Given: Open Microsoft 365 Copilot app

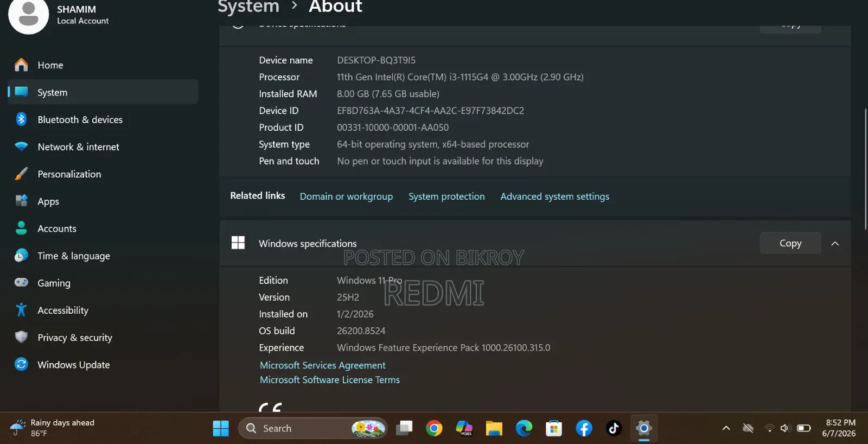Looking at the screenshot, I should 464,428.
